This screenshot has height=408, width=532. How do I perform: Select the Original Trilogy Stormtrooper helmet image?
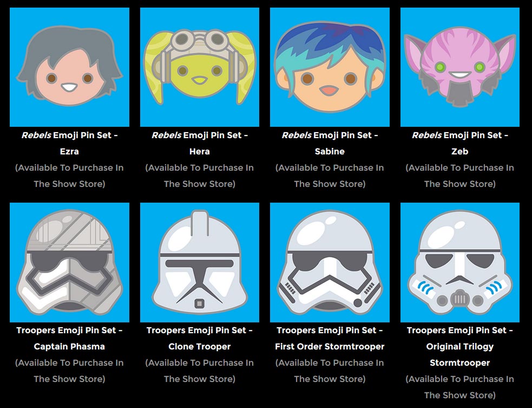459,262
